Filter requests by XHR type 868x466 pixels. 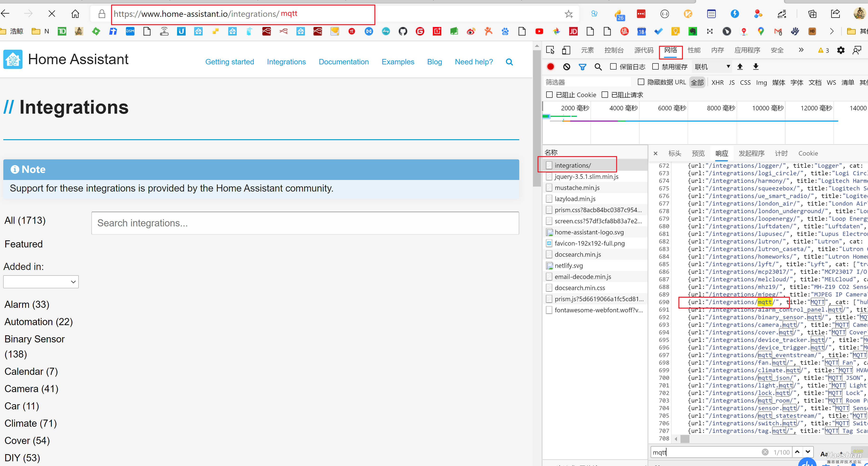pyautogui.click(x=717, y=83)
